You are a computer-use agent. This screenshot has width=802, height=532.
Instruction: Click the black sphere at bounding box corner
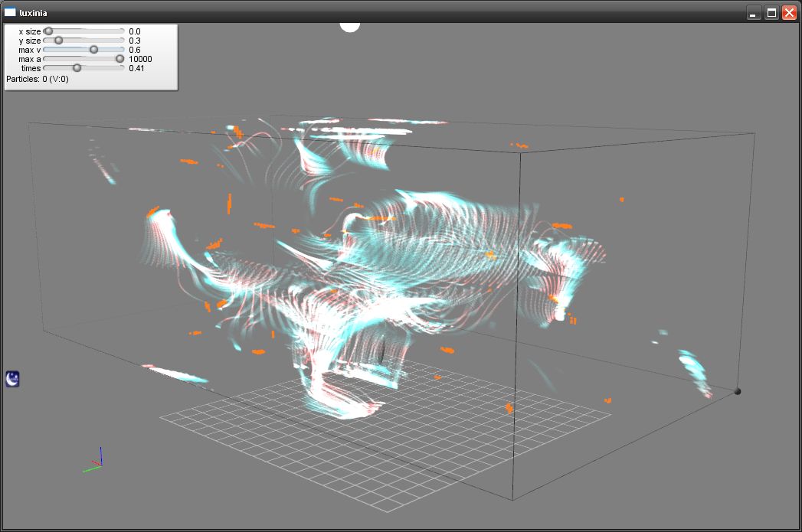click(x=738, y=391)
